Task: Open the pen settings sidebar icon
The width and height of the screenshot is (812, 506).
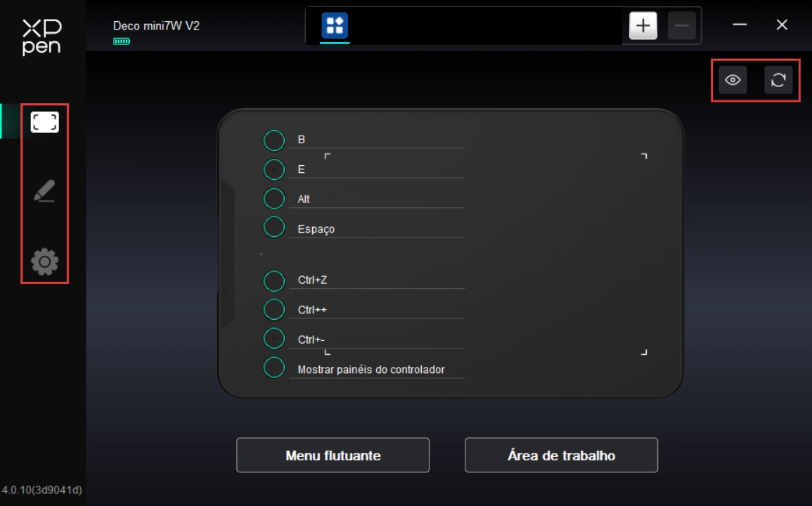Action: (x=44, y=191)
